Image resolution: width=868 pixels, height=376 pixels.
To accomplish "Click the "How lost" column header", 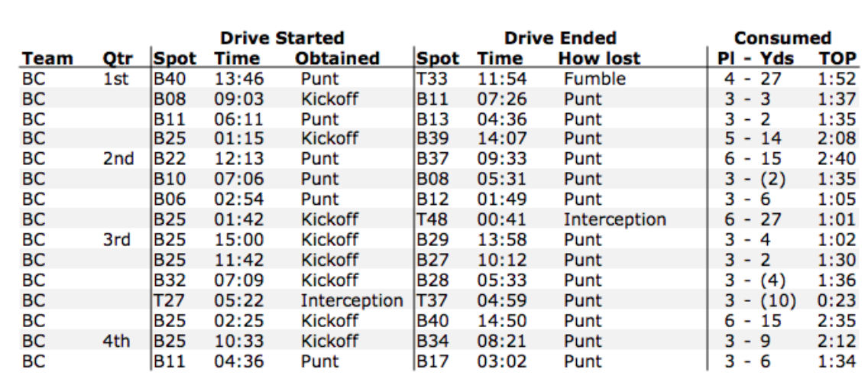I will [x=599, y=58].
